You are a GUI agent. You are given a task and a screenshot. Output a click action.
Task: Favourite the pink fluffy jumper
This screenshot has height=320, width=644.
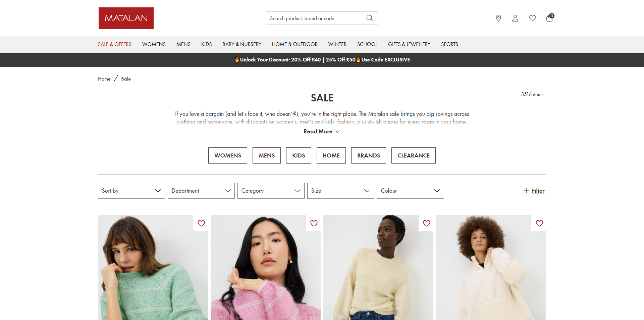(314, 223)
